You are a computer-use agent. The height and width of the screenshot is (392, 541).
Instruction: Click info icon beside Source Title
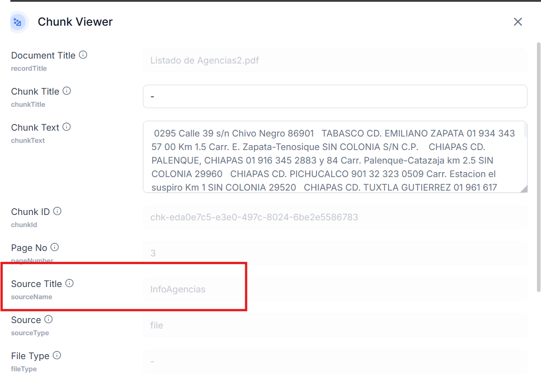point(69,283)
